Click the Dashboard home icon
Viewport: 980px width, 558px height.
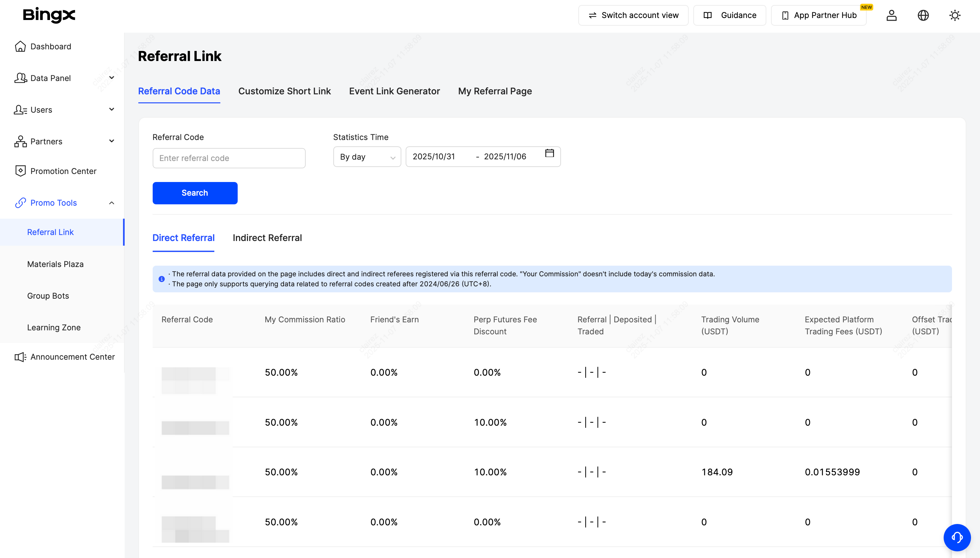20,46
